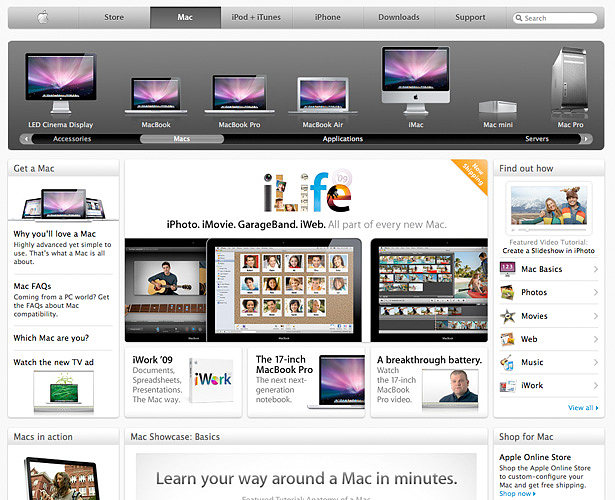Select the MacBook product icon
This screenshot has height=500, width=615.
[x=156, y=96]
